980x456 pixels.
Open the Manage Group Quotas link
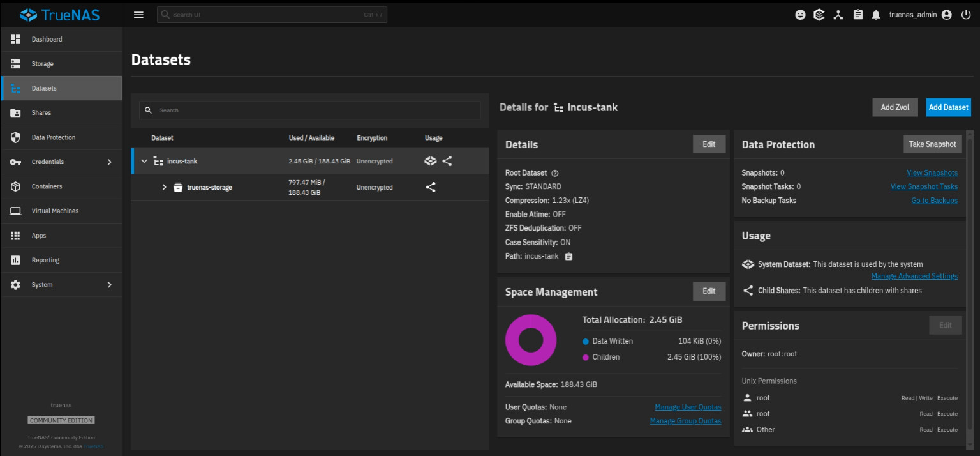[x=685, y=421]
